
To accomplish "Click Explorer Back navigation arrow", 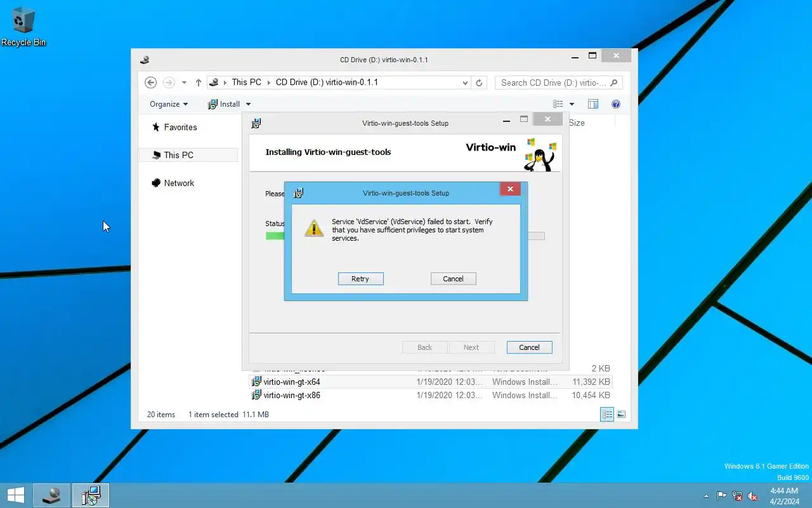I will [150, 83].
